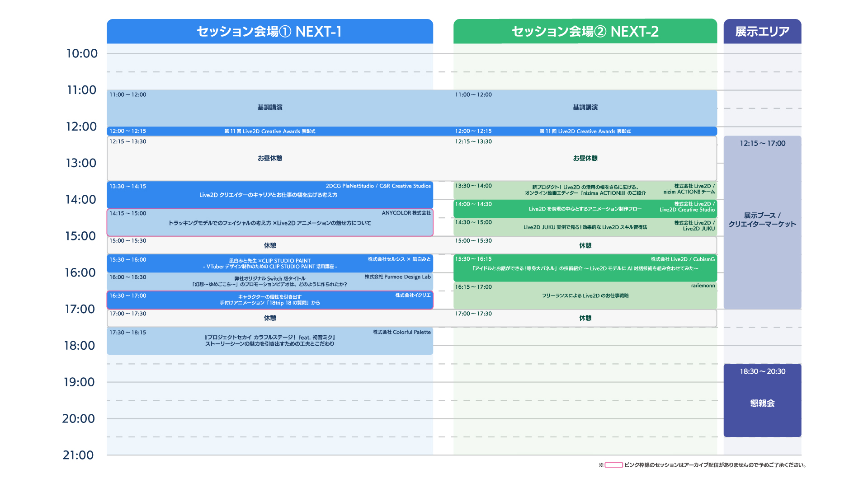Screen dimensions: 868x488
Task: Click the 19:00 time axis label
Action: click(x=79, y=382)
